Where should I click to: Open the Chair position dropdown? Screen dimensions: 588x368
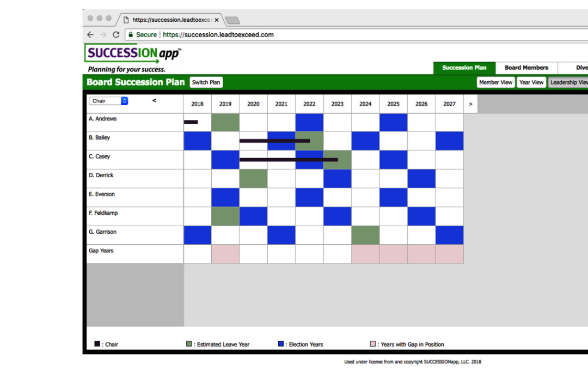(108, 101)
